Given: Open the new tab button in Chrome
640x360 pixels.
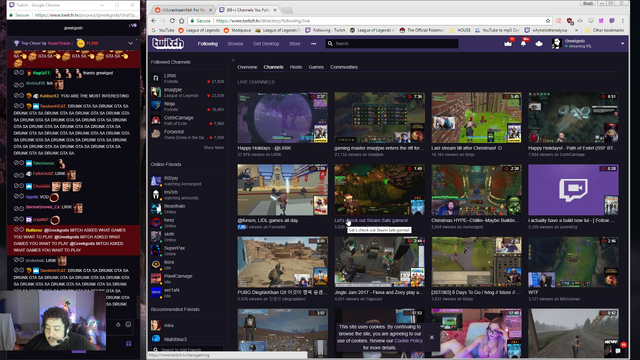Looking at the screenshot, I should click(x=288, y=10).
